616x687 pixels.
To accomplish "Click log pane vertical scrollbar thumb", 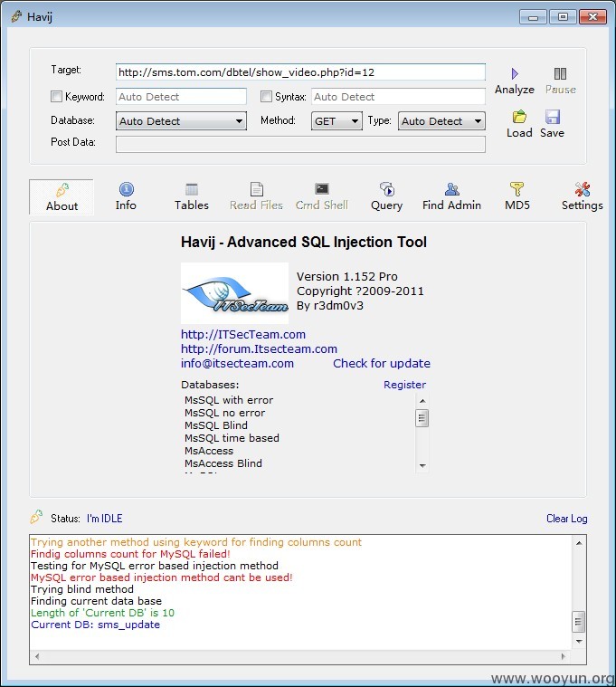I will [579, 621].
